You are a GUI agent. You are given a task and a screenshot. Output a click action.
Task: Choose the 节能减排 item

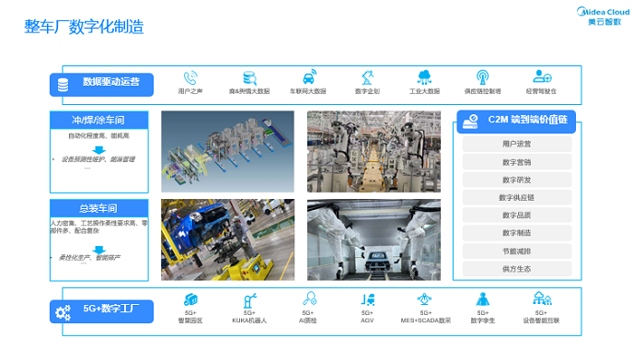pyautogui.click(x=517, y=251)
